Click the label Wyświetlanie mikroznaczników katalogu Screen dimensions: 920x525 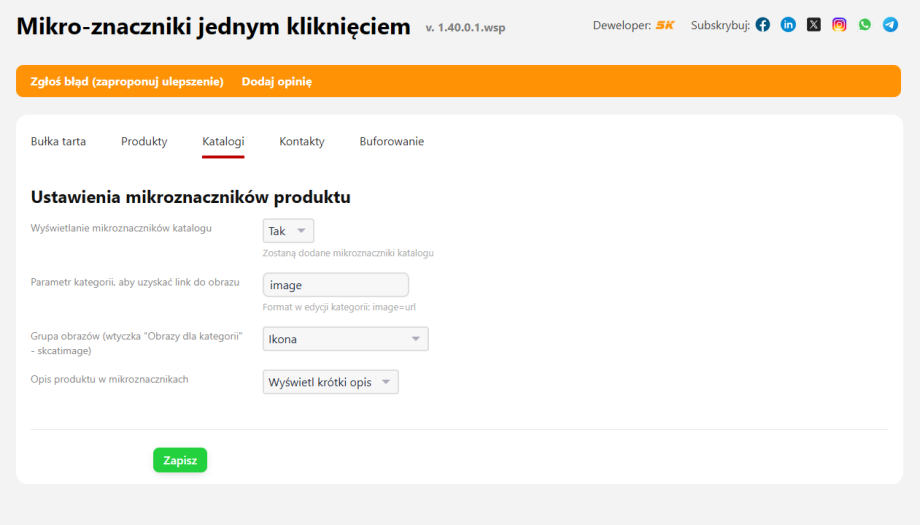[x=121, y=228]
